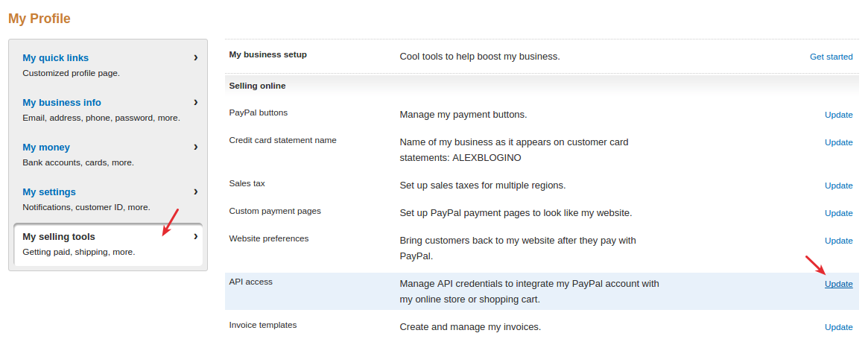Update Website preferences
Viewport: 868px width, 339px height.
click(839, 241)
